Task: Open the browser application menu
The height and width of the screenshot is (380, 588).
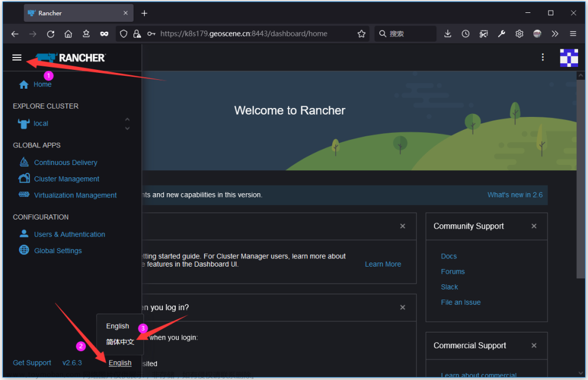Action: [573, 34]
